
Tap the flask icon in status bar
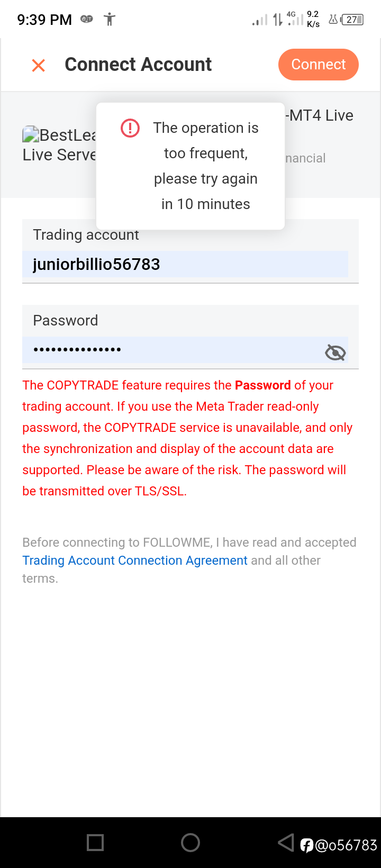coord(333,20)
